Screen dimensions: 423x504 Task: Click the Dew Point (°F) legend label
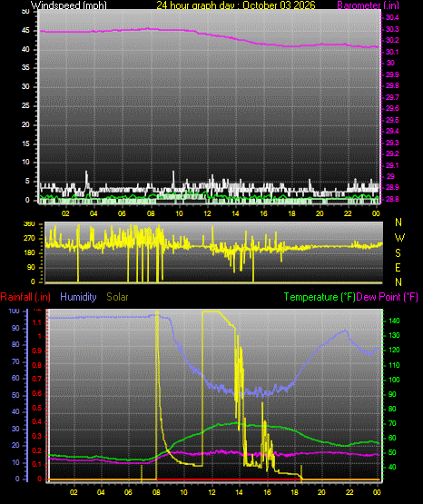coord(388,297)
